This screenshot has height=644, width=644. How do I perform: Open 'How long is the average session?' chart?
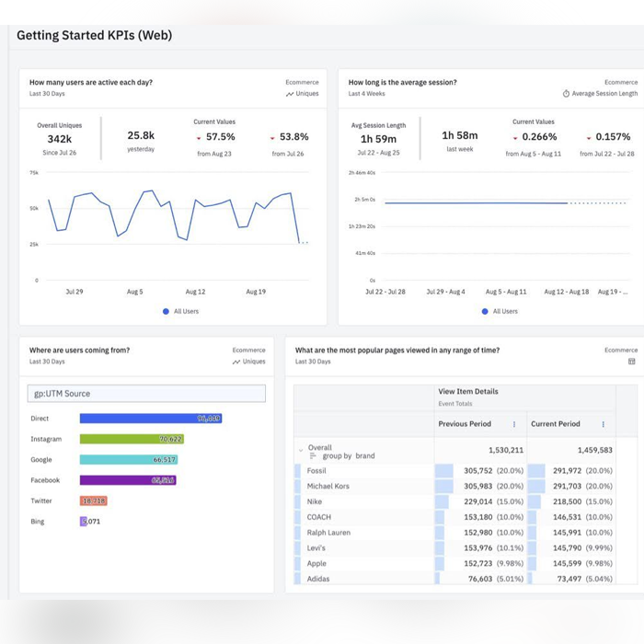point(403,82)
